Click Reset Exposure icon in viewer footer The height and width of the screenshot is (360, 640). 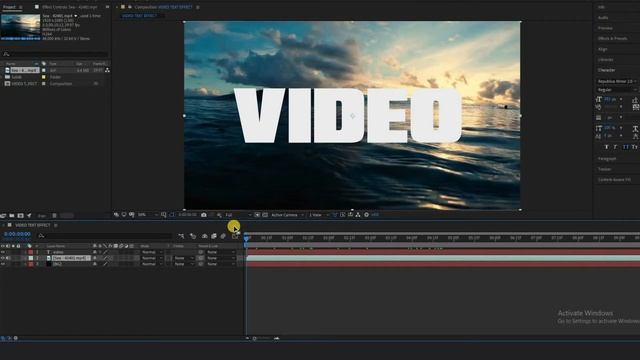[367, 215]
